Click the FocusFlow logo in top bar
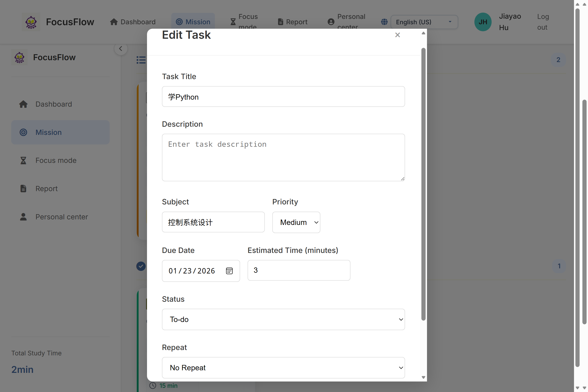588x392 pixels. [31, 22]
